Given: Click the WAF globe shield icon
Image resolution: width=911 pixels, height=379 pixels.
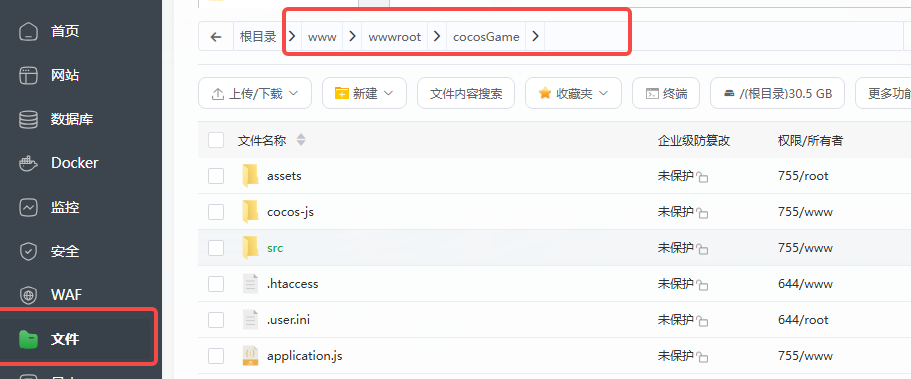Looking at the screenshot, I should pyautogui.click(x=28, y=295).
